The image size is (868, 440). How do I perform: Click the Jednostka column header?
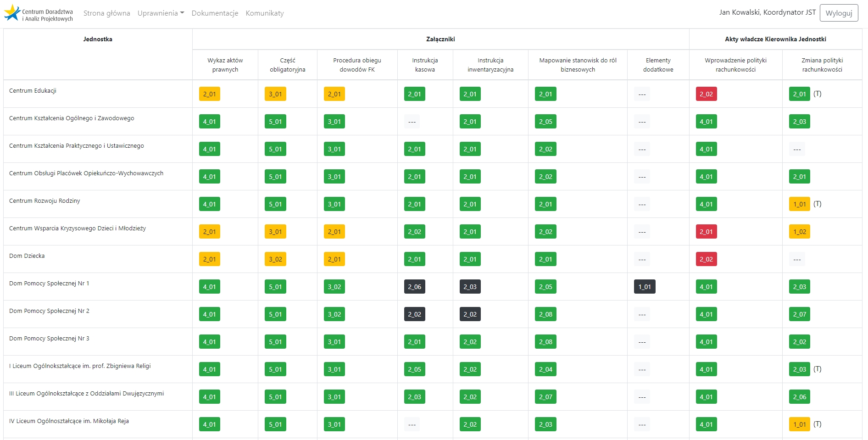coord(98,39)
